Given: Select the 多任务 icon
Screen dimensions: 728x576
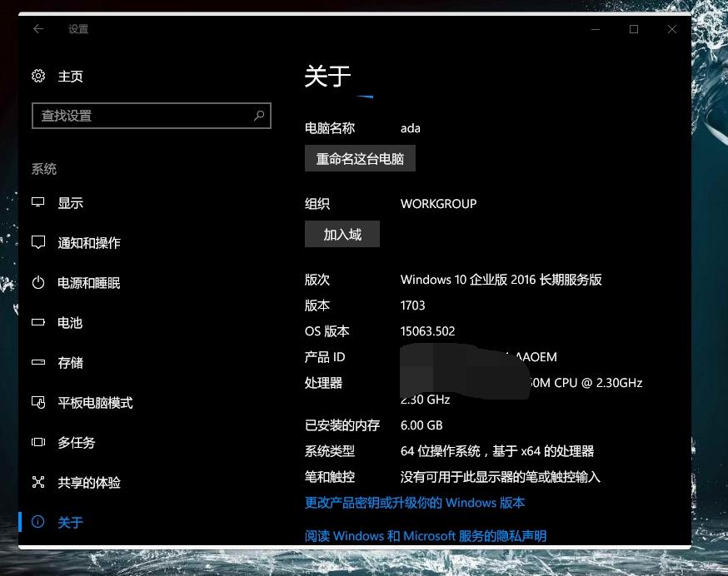Looking at the screenshot, I should [x=38, y=442].
